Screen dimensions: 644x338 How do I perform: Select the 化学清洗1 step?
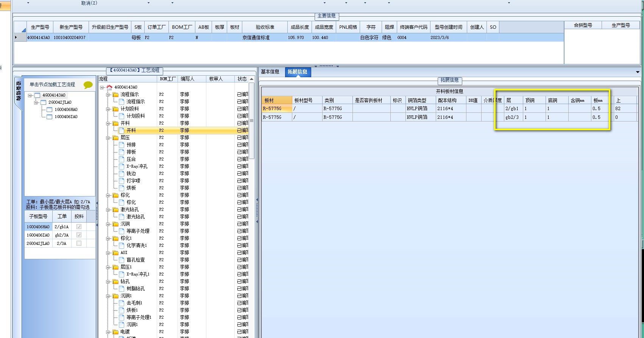[137, 245]
